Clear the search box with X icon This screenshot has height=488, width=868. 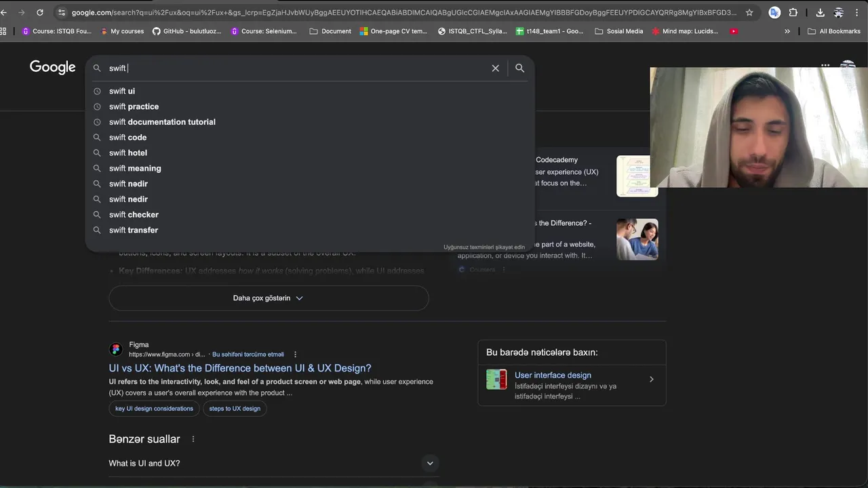495,68
